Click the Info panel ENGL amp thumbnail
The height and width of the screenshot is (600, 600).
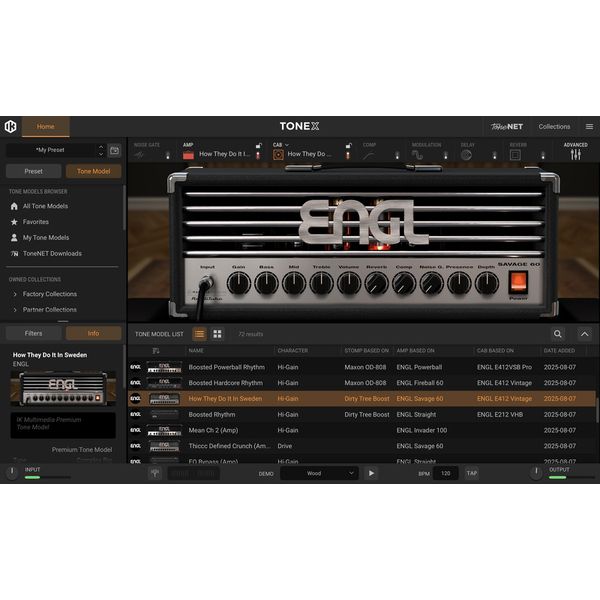click(x=63, y=388)
